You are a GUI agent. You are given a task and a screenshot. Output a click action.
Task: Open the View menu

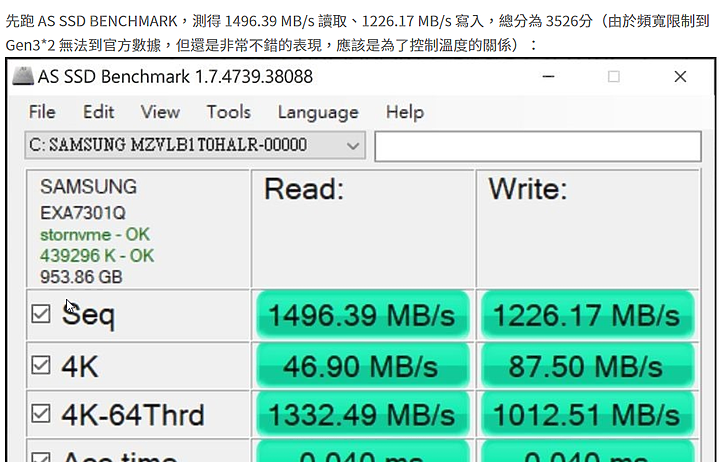coord(160,112)
